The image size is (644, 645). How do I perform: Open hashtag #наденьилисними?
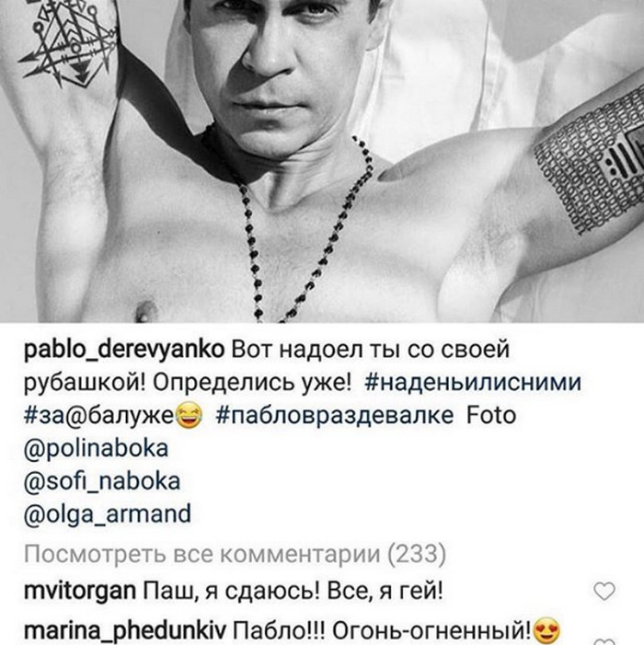click(x=473, y=383)
